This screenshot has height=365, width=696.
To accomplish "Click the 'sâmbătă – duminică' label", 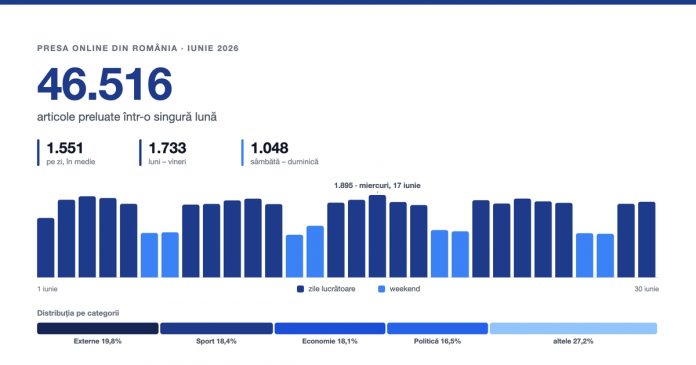I will pos(285,162).
